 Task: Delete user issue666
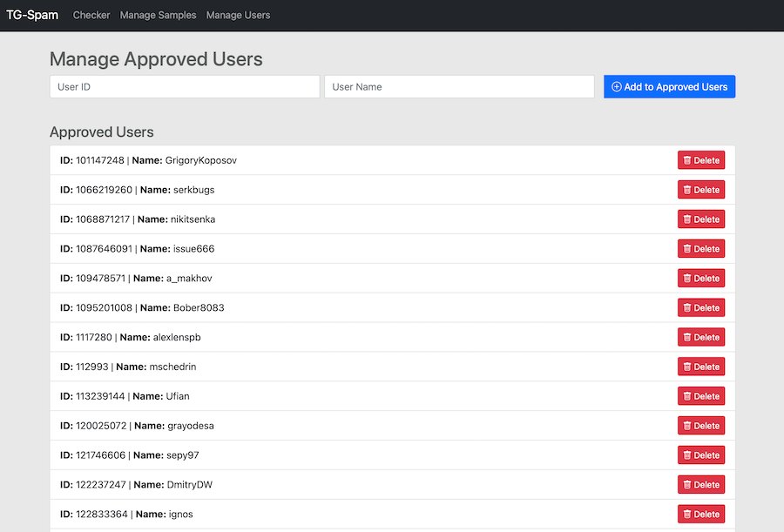(701, 248)
